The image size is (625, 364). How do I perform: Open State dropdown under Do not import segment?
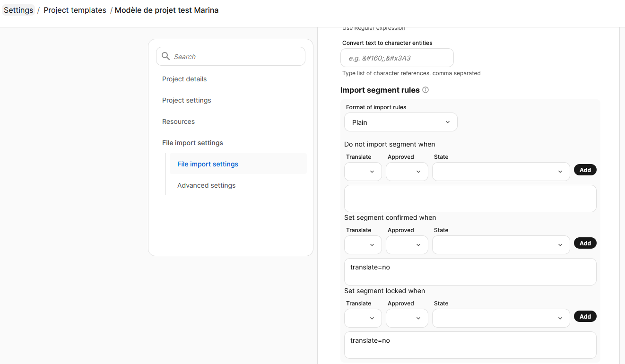tap(501, 172)
